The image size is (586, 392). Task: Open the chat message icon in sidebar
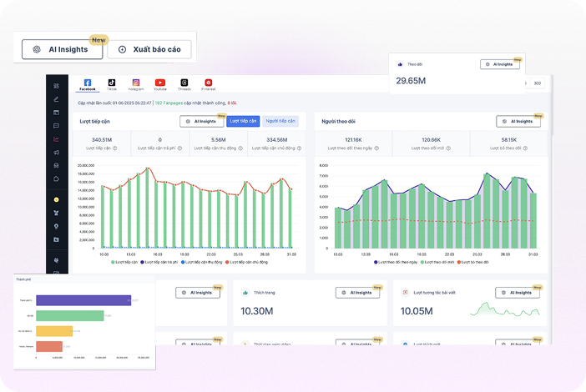click(56, 126)
